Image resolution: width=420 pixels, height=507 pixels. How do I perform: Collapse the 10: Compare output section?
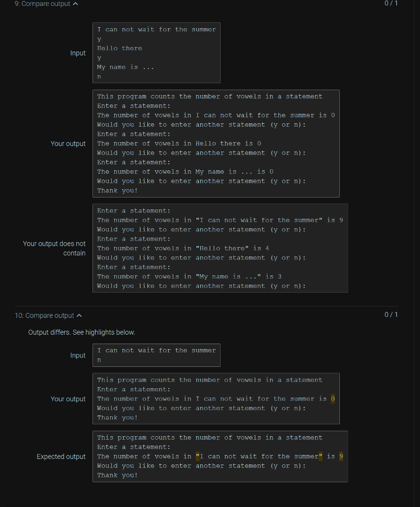point(48,315)
